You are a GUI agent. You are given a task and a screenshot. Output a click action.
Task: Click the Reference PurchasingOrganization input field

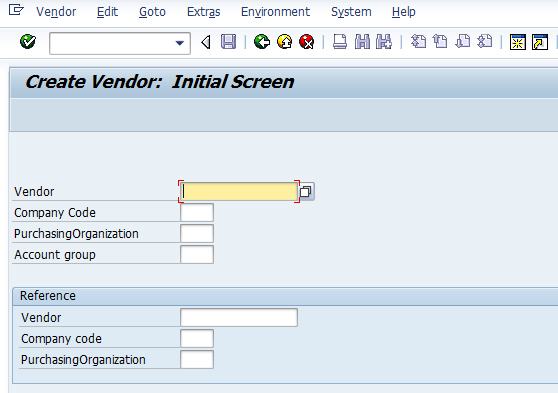click(197, 360)
